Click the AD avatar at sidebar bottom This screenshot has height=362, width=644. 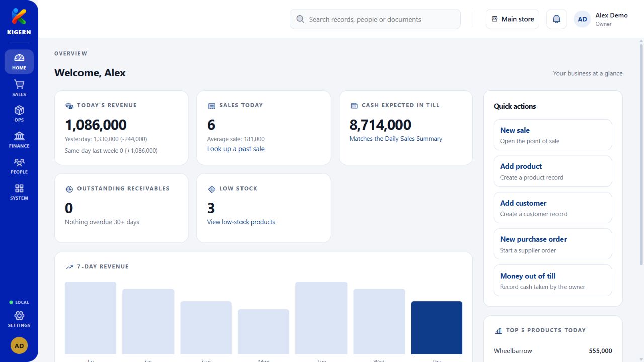tap(19, 346)
